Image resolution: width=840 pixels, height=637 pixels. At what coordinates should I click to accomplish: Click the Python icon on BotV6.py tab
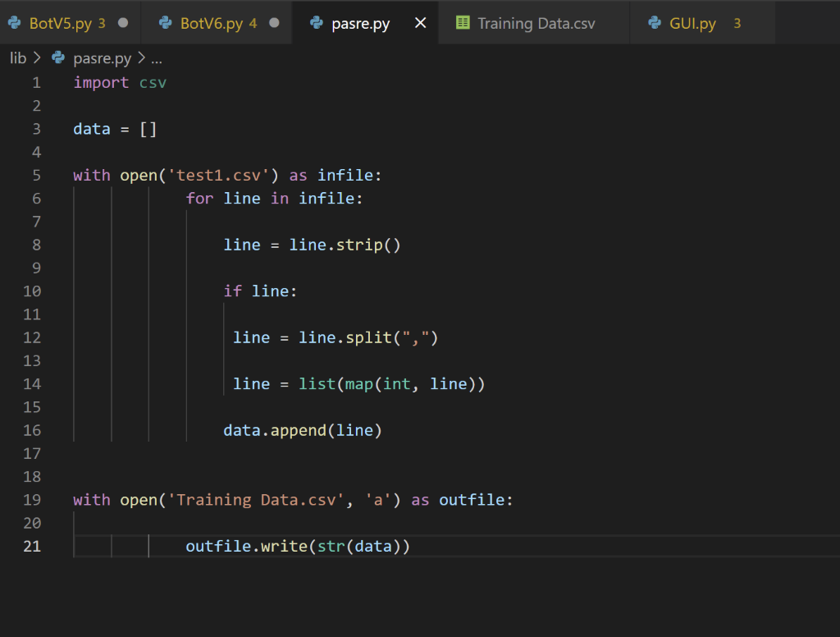(166, 22)
